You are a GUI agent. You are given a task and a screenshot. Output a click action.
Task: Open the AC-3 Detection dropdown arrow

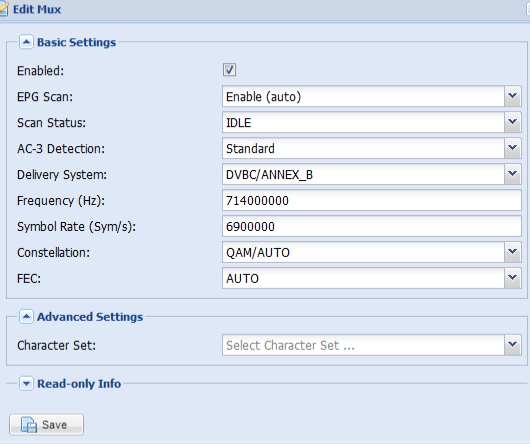(512, 148)
